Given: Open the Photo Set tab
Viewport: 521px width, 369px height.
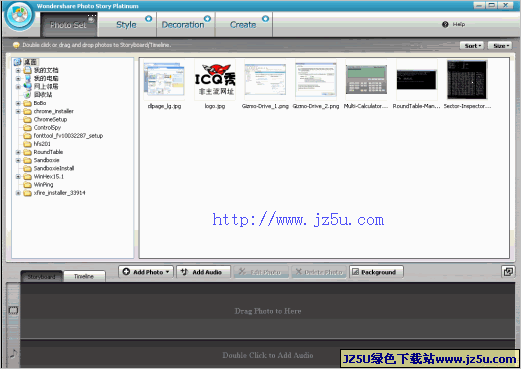Looking at the screenshot, I should click(x=69, y=25).
